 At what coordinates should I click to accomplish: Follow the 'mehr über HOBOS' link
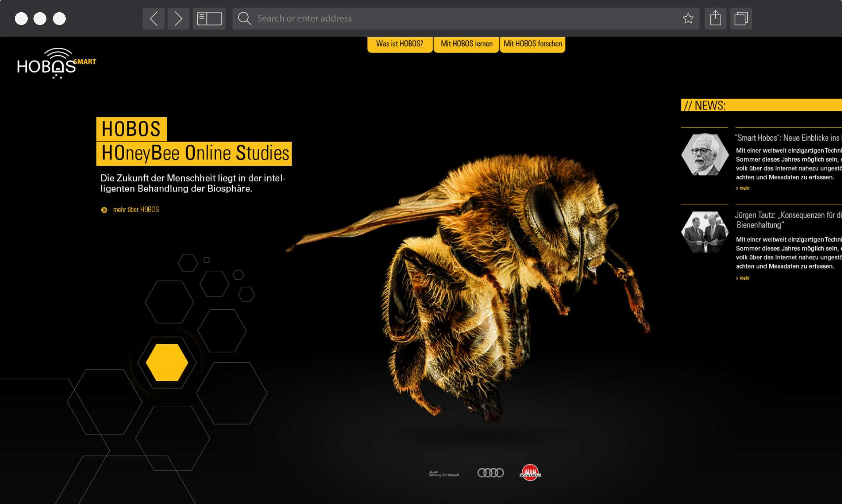click(136, 209)
